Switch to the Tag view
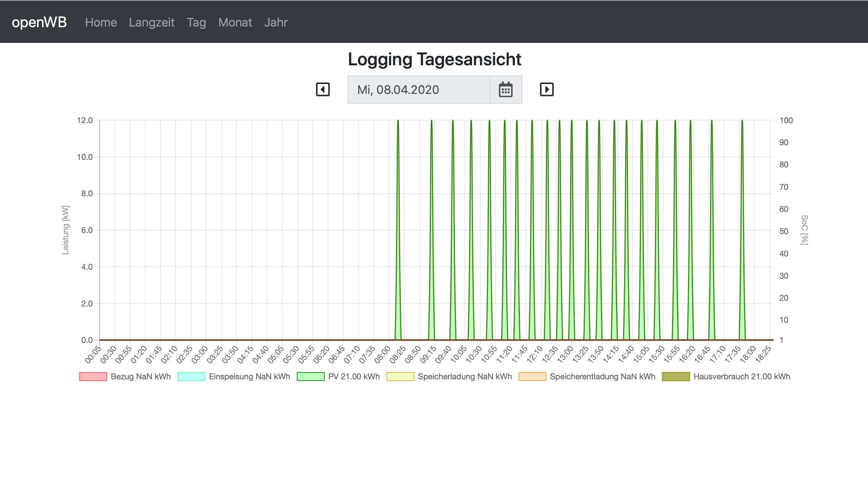The width and height of the screenshot is (868, 481). pos(196,22)
